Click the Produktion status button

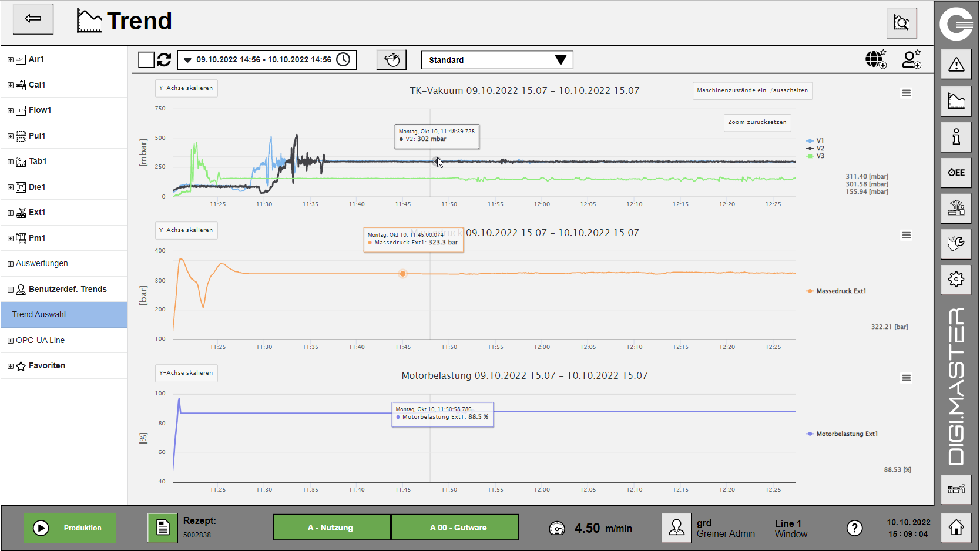70,528
